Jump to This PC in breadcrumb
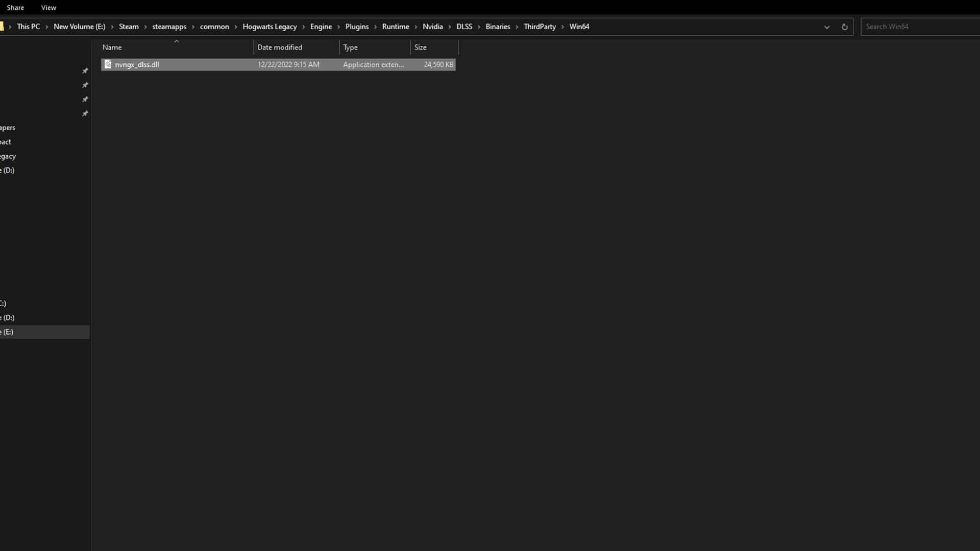 [x=28, y=27]
